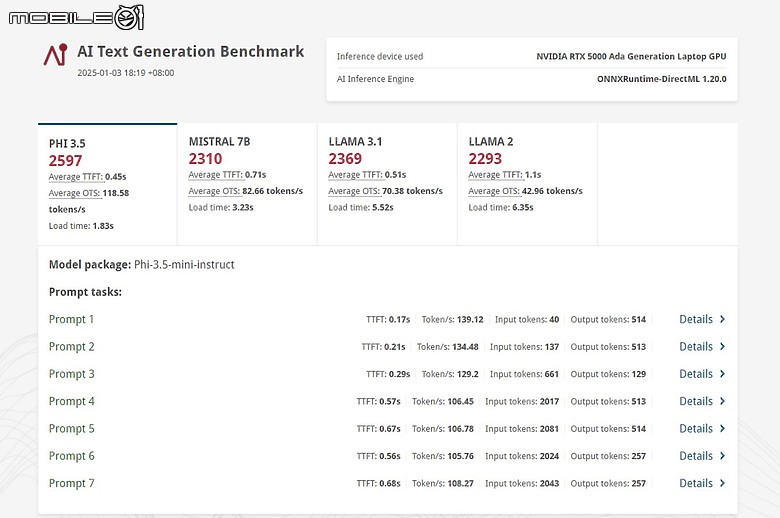Click Prompt 3 Input tokens 661

pyautogui.click(x=524, y=374)
